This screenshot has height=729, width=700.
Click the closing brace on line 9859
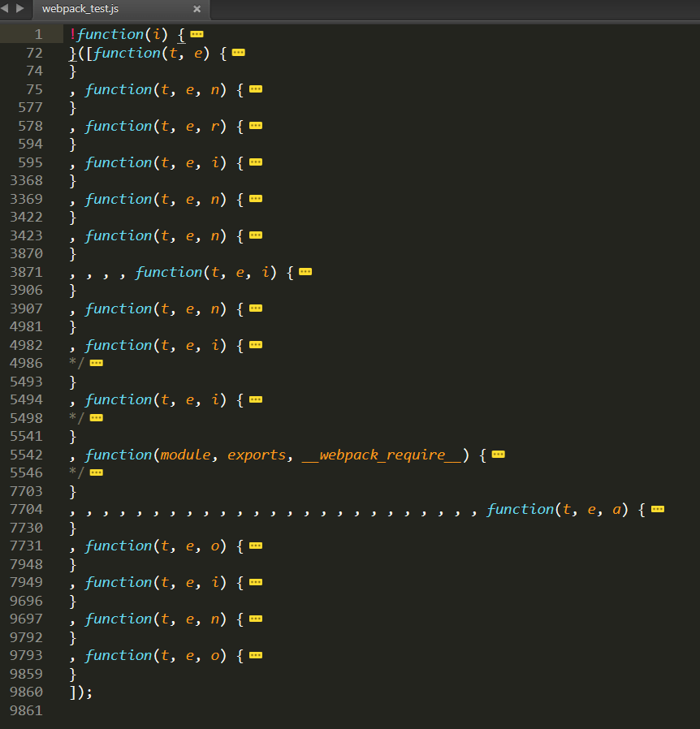pyautogui.click(x=72, y=674)
